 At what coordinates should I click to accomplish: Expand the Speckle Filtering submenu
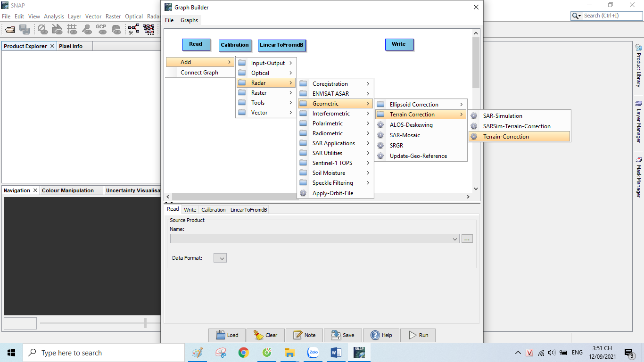click(x=335, y=183)
